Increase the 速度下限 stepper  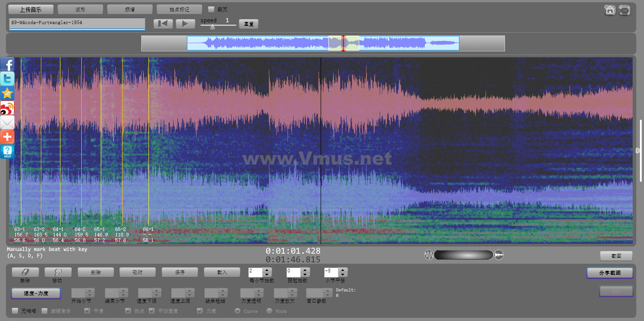156,291
